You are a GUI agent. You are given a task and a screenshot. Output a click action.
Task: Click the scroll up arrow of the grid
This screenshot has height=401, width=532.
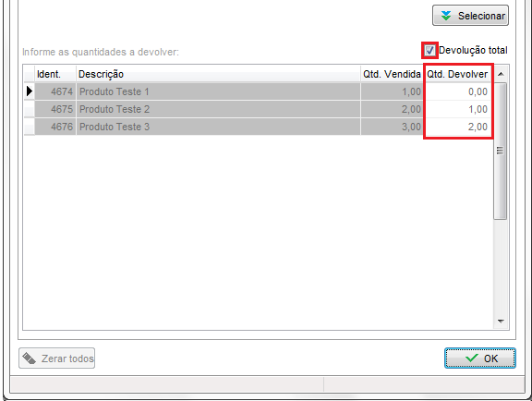(x=501, y=74)
